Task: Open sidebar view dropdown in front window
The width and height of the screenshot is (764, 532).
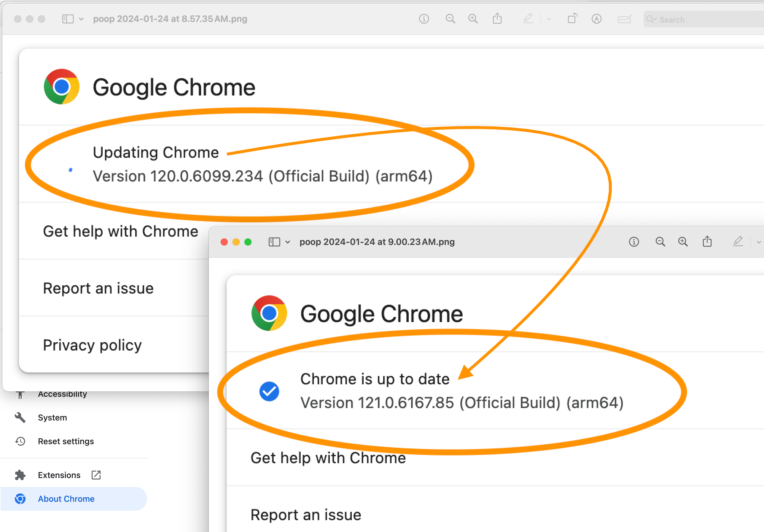Action: point(287,242)
